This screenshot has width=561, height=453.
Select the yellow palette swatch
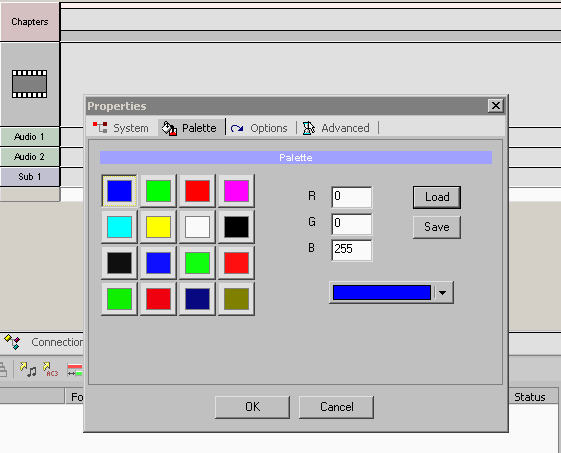tap(158, 227)
